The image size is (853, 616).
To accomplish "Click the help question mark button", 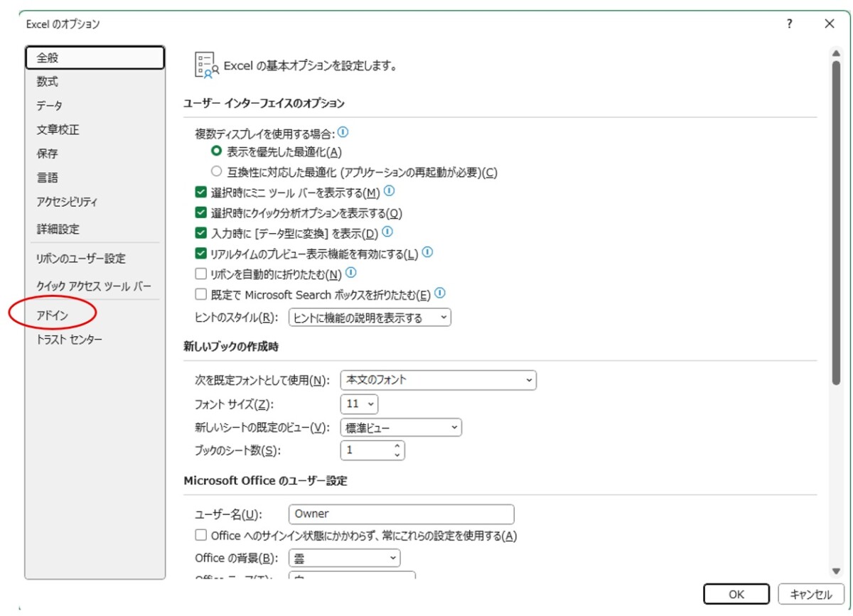I will [x=789, y=24].
